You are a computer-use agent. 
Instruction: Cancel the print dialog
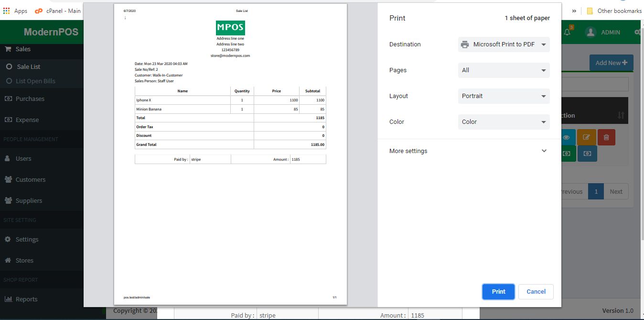536,292
